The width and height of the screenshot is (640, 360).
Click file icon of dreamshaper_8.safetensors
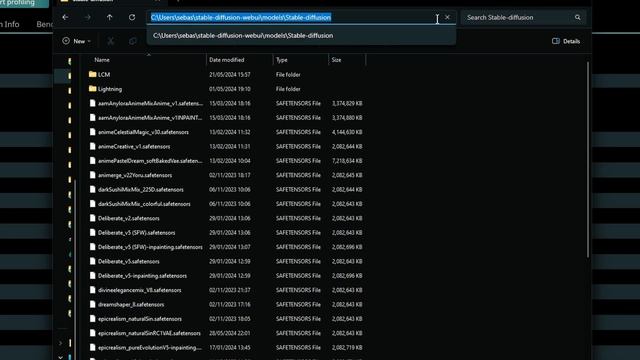coord(93,304)
